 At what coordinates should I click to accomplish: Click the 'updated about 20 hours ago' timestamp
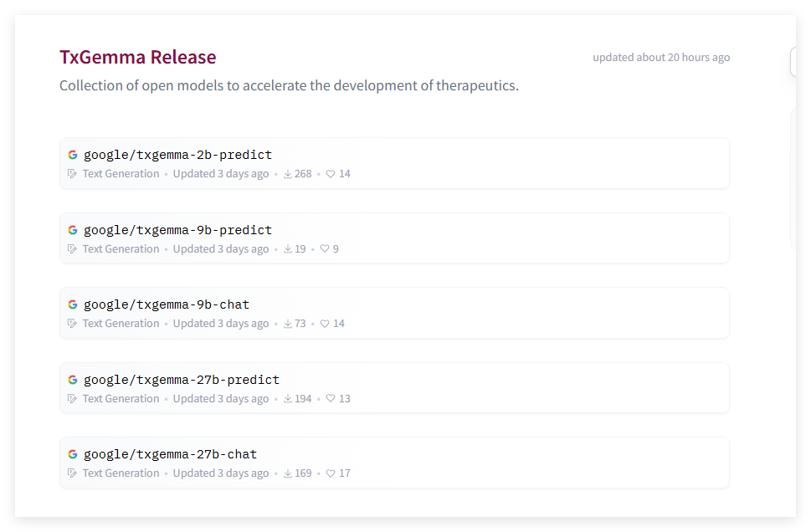[x=661, y=58]
